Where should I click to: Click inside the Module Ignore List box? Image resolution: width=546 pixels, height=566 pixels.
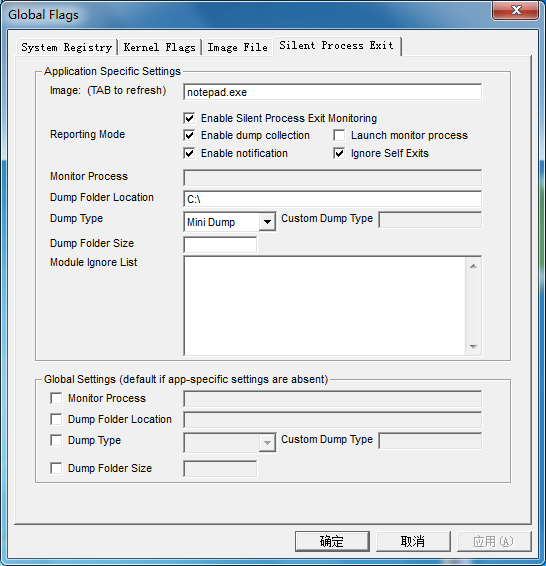point(324,305)
